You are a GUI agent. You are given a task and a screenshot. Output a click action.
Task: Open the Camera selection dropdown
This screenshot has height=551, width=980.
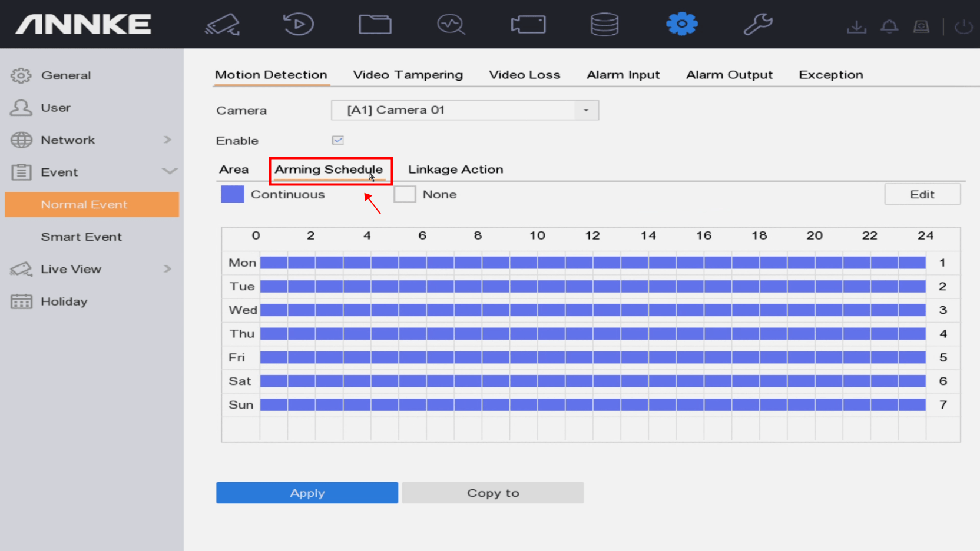click(x=465, y=110)
